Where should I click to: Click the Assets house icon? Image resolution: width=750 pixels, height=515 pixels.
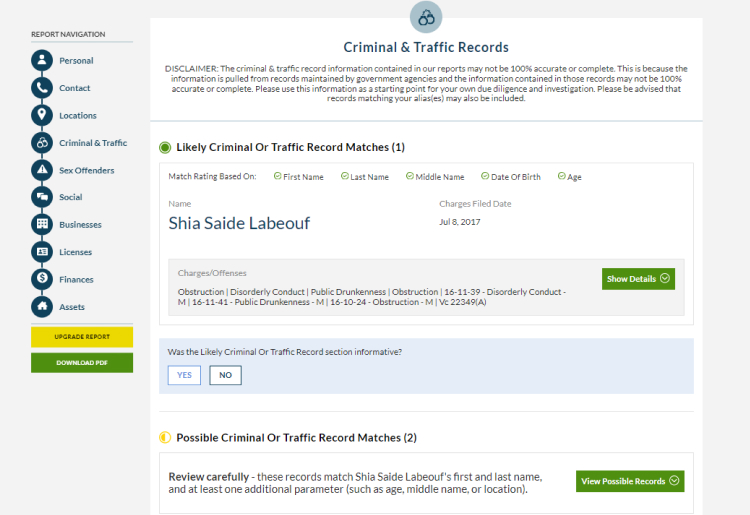[42, 307]
